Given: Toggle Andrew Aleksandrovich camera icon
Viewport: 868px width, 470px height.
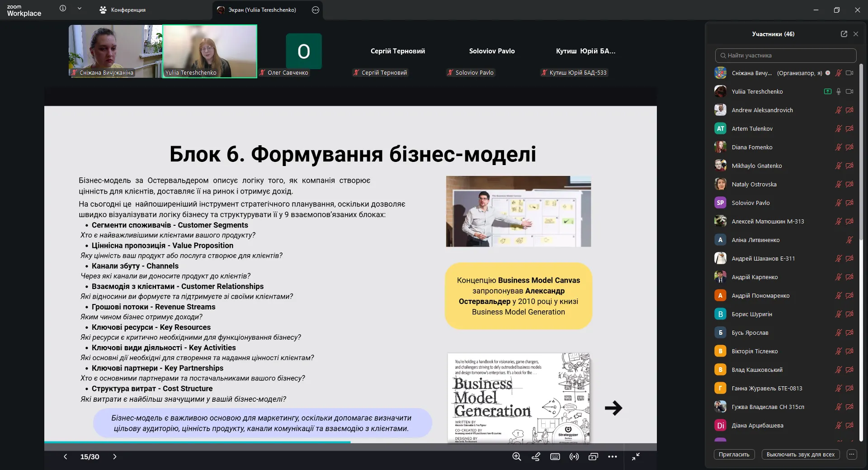Looking at the screenshot, I should [849, 110].
